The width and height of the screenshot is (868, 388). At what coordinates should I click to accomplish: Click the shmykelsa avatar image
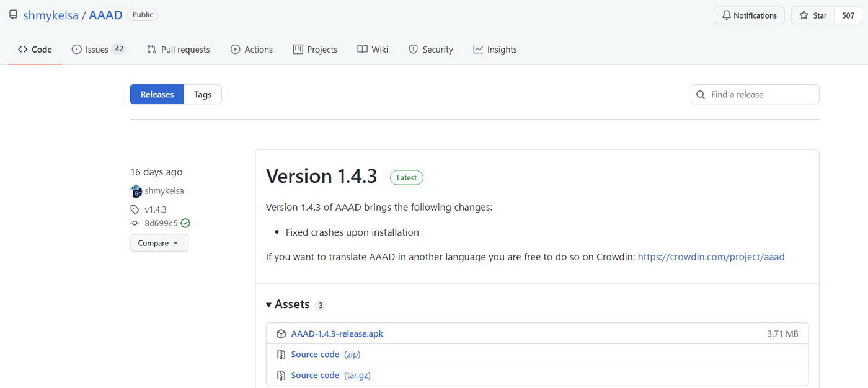point(136,192)
